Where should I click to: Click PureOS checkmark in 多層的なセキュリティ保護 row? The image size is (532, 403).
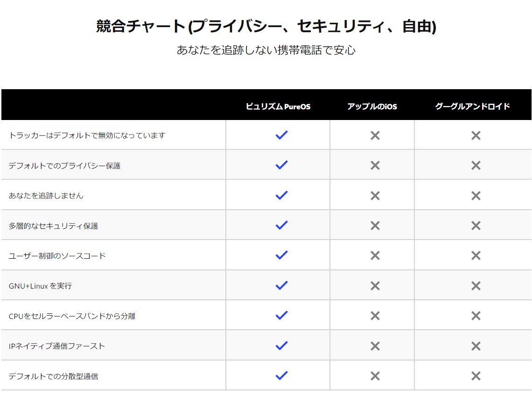point(281,225)
